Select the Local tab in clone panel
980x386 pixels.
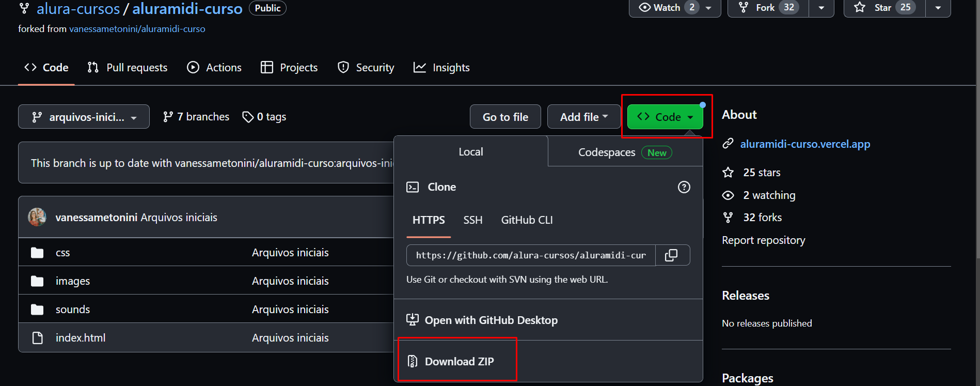click(x=471, y=152)
